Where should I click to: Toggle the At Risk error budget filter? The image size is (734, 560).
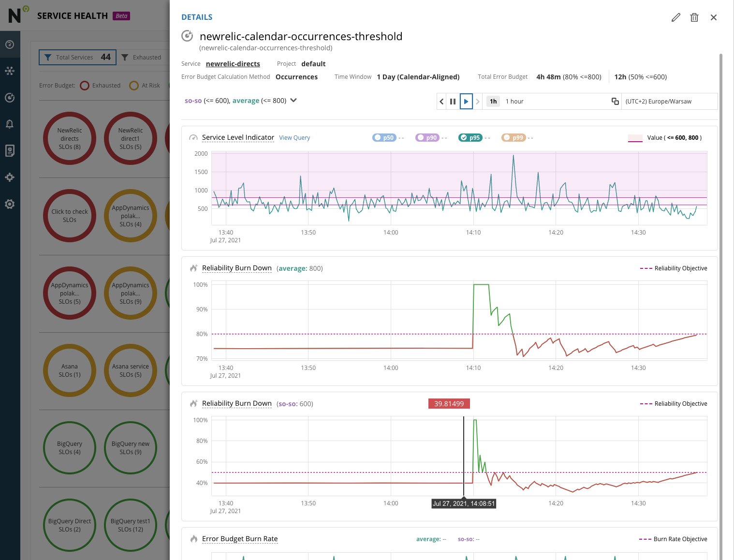145,86
